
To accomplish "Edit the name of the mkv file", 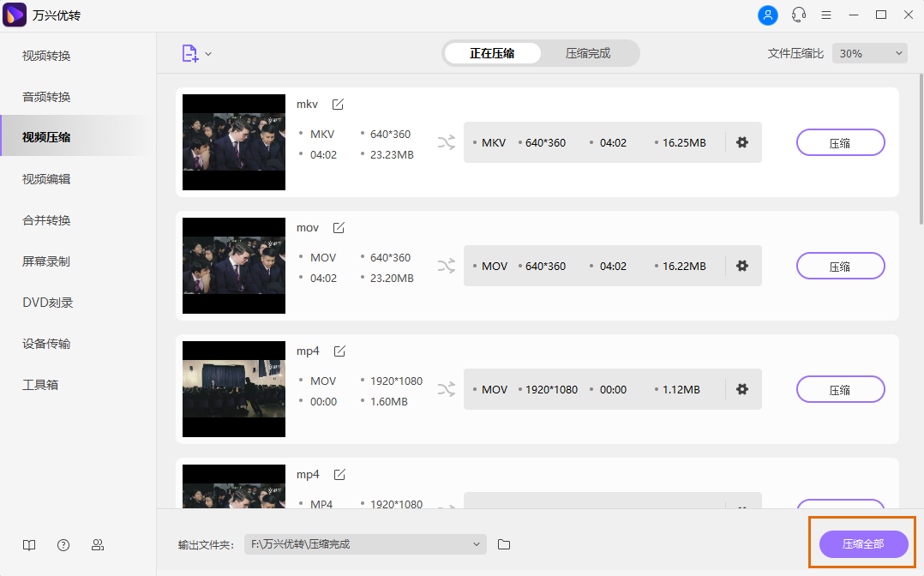I will pyautogui.click(x=338, y=105).
